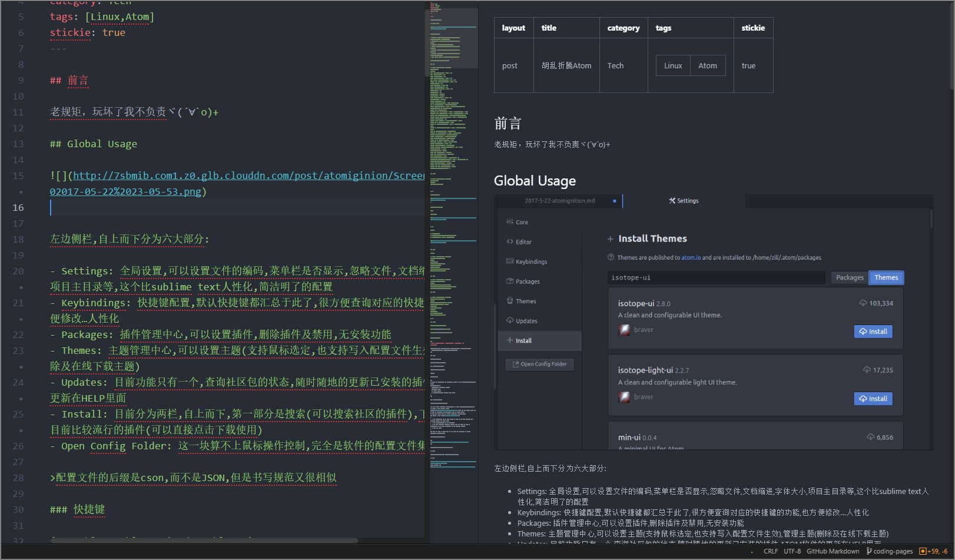Open the CRLF line ending selector
The width and height of the screenshot is (955, 560).
[770, 551]
